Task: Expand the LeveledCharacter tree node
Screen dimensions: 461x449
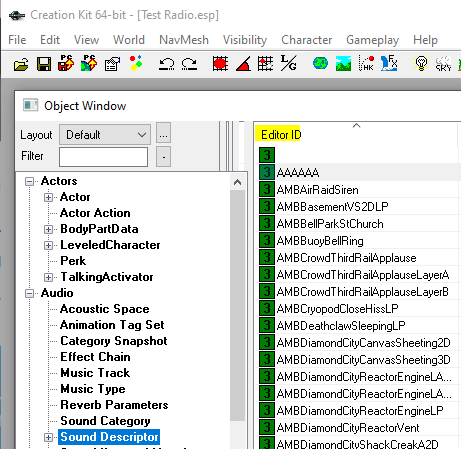Action: coord(48,245)
